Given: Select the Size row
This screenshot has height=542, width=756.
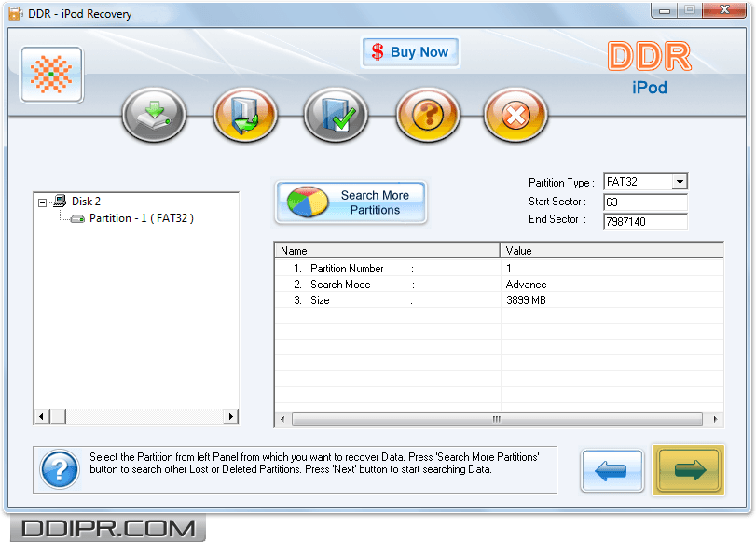Looking at the screenshot, I should [499, 300].
